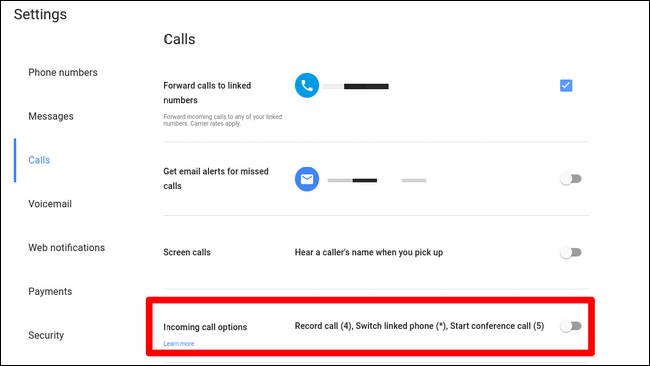Screen dimensions: 650x366
Task: Click the redacted linked phone number
Action: click(356, 86)
